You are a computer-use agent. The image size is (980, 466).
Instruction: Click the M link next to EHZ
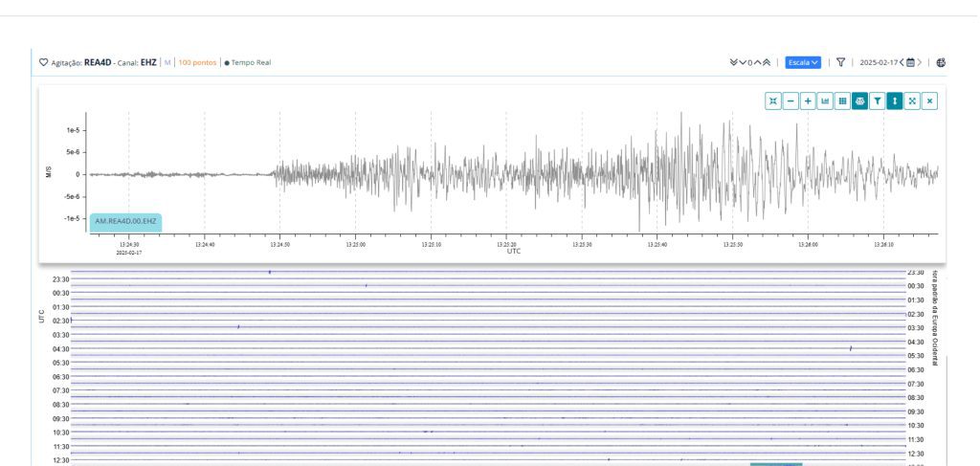pos(167,62)
